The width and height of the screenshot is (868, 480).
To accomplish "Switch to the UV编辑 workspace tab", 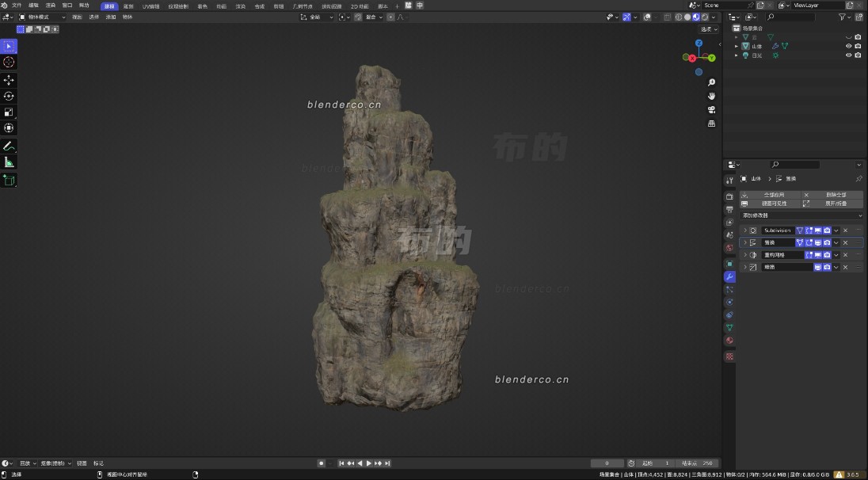I will point(150,6).
